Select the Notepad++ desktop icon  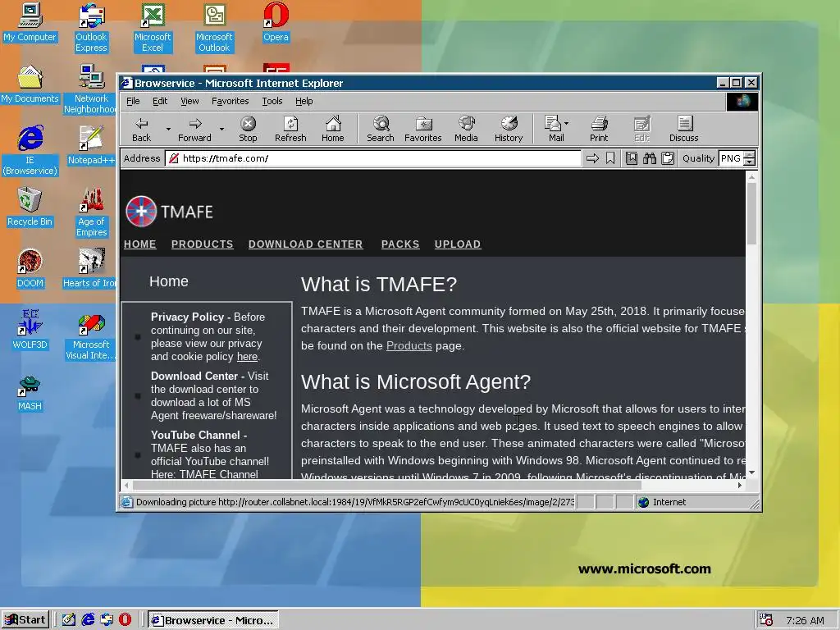[x=91, y=146]
